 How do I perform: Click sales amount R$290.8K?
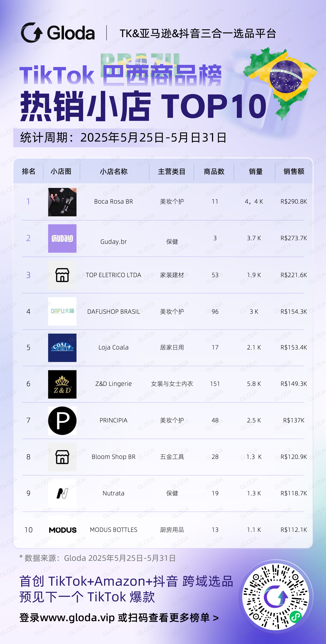[x=294, y=201]
